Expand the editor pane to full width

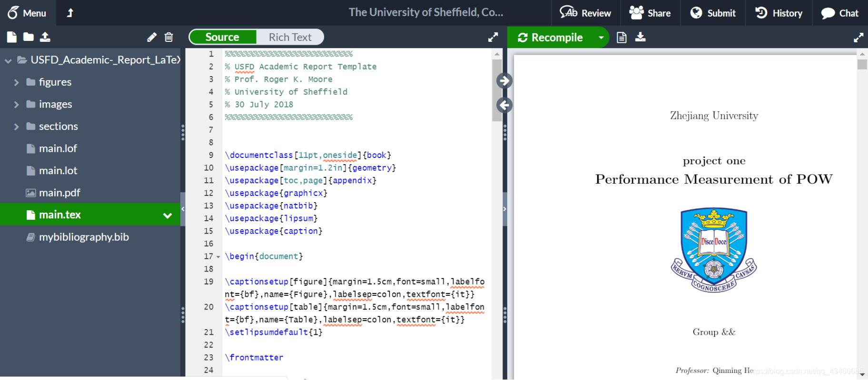click(493, 37)
